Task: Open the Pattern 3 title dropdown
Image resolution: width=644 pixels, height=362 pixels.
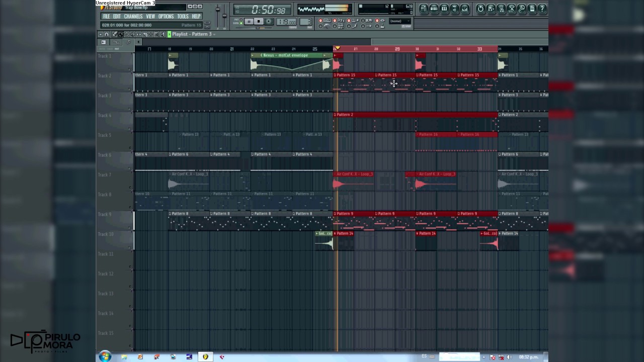Action: [x=214, y=34]
